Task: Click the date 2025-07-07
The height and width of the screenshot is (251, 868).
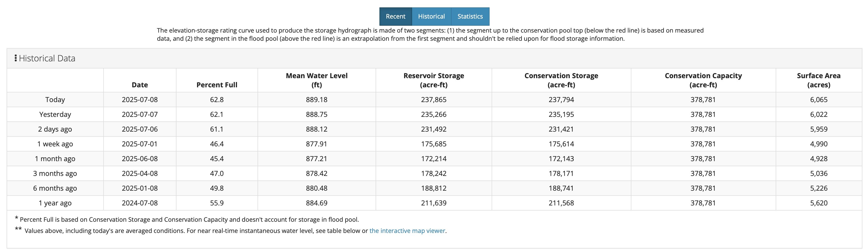Action: pos(140,114)
